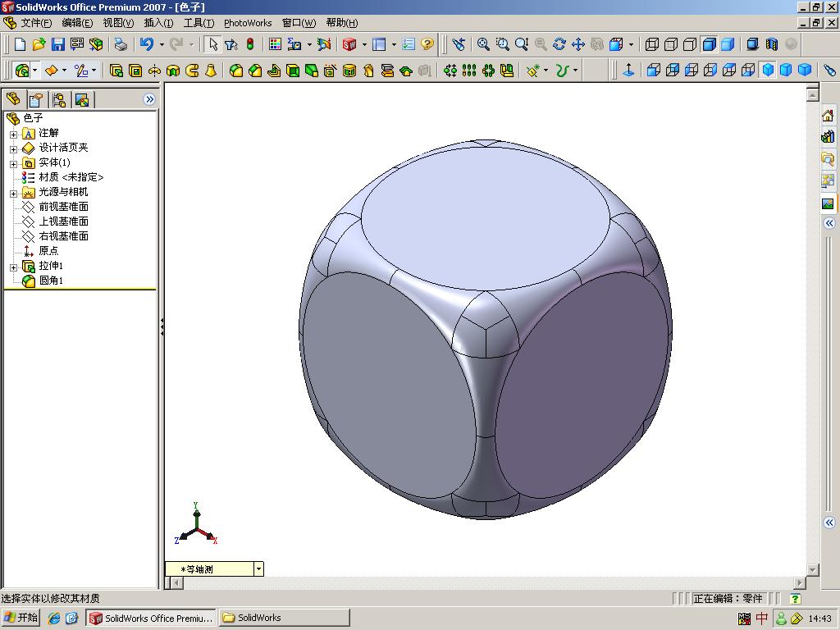840x630 pixels.
Task: Switch to the PropertyManager tab
Action: point(36,99)
